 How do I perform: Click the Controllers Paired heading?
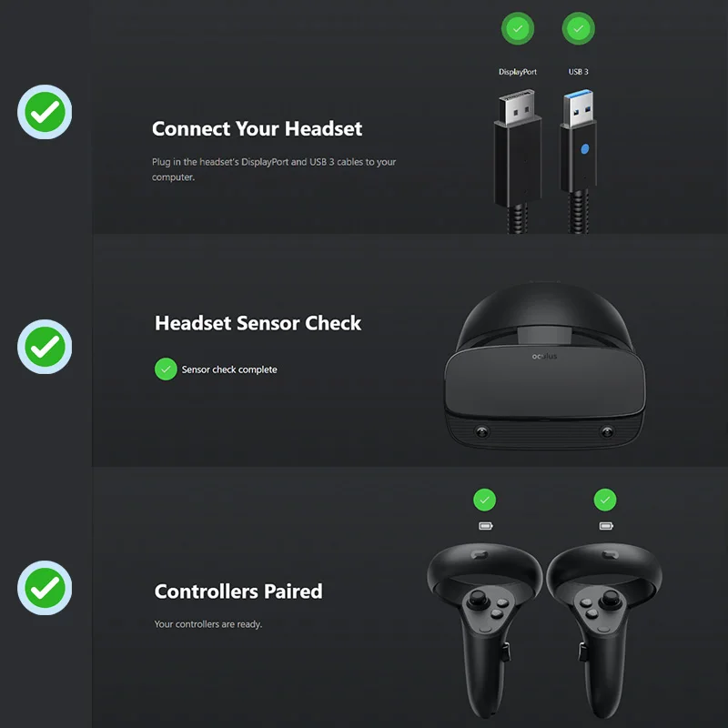click(x=238, y=591)
